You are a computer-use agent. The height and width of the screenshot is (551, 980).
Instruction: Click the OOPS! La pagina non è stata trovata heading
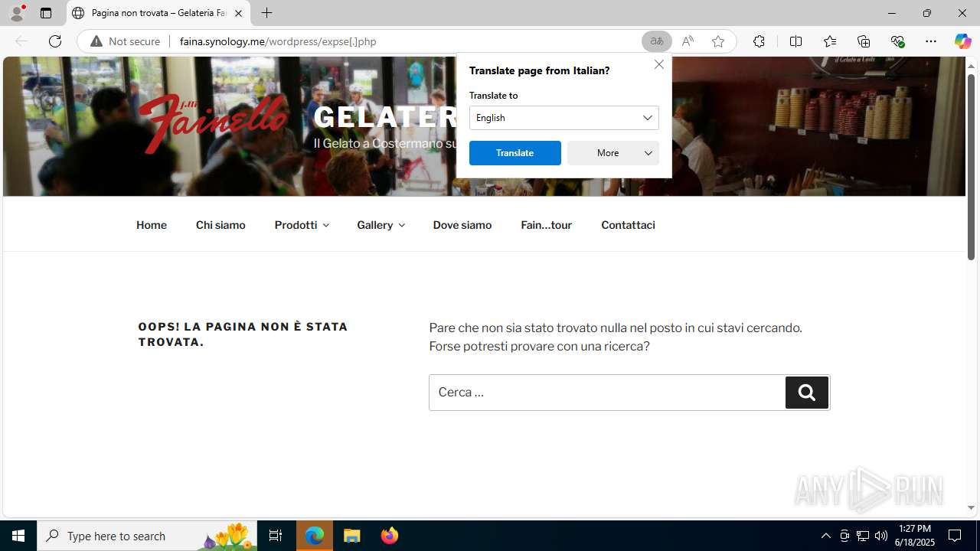point(243,334)
